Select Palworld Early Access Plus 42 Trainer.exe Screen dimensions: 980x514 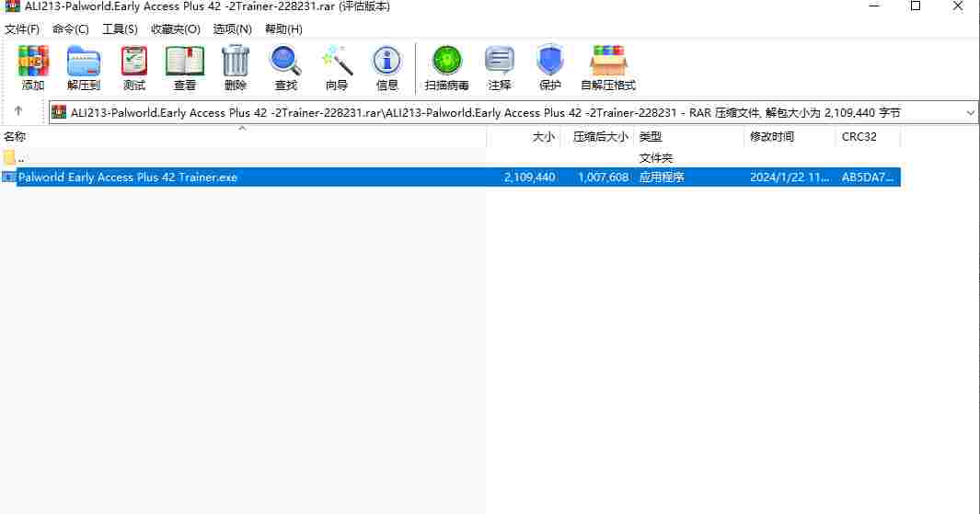click(128, 177)
